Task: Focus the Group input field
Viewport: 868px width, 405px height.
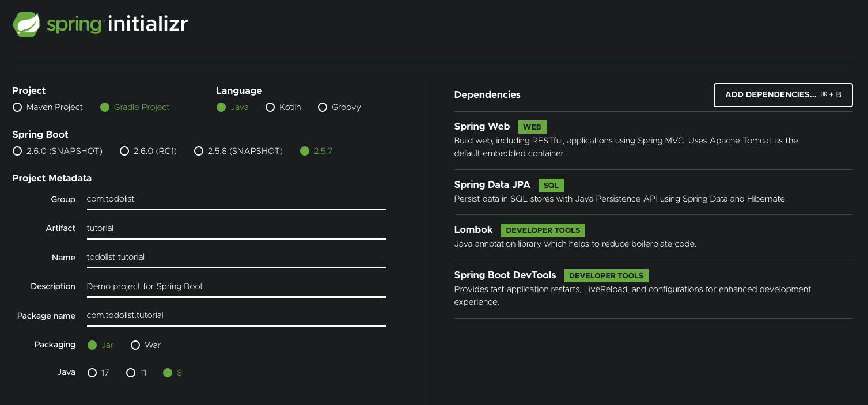Action: coord(236,199)
